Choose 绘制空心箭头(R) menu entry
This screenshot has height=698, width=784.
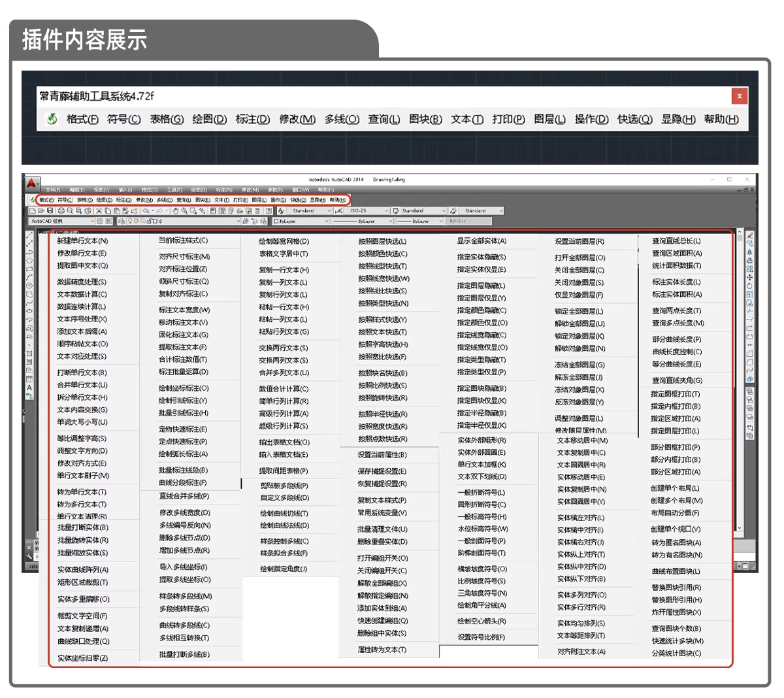click(482, 622)
